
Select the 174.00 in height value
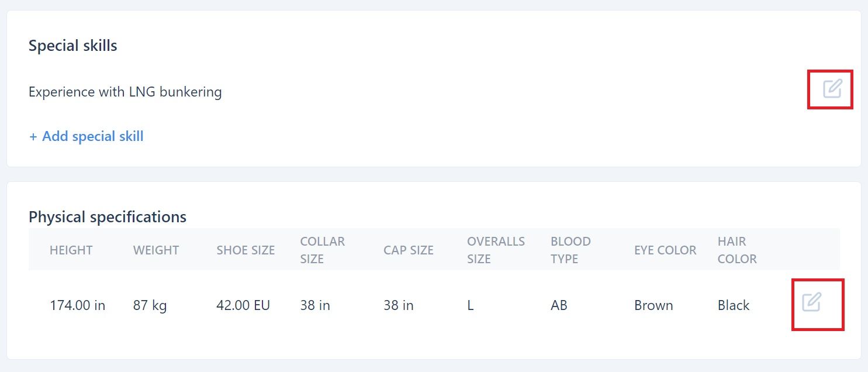77,305
